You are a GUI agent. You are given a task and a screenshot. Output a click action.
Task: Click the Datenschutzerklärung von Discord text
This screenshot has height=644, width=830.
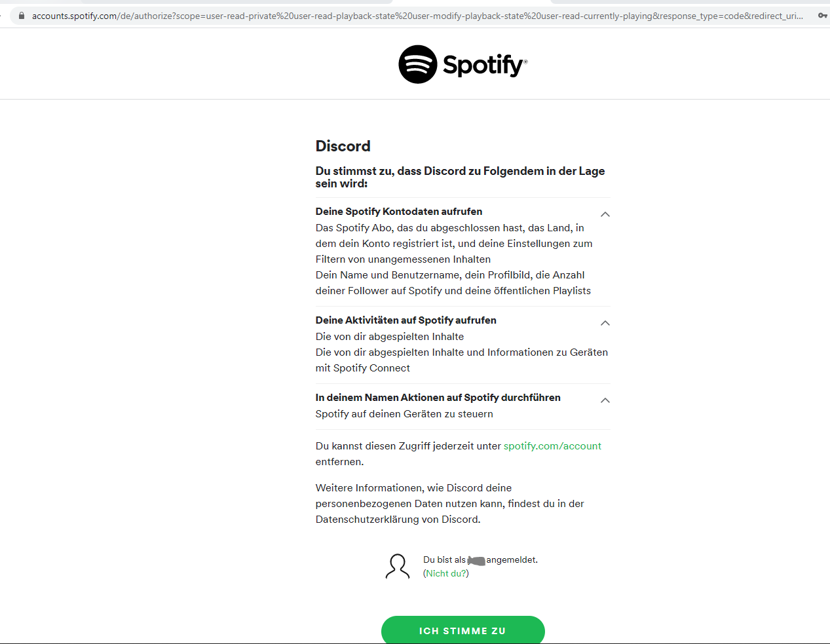397,520
